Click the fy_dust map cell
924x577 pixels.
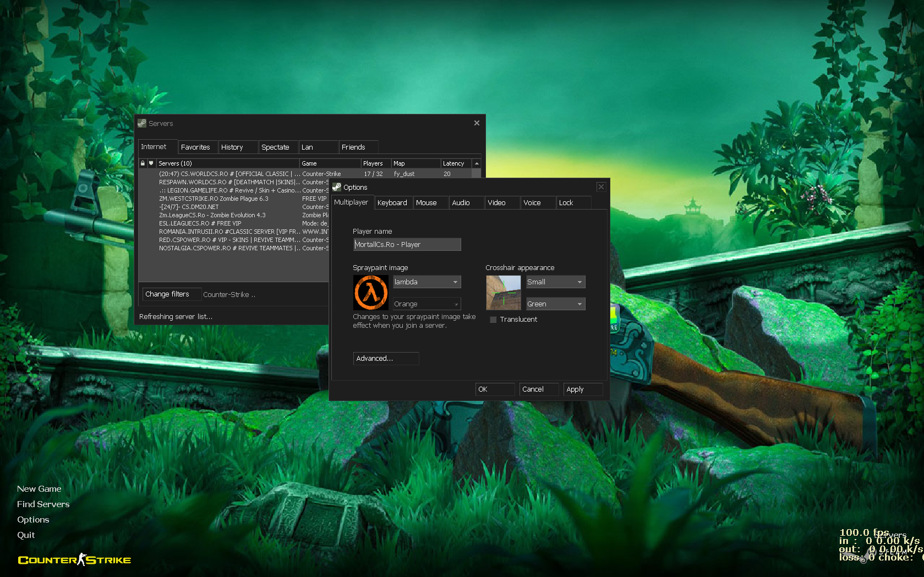404,174
